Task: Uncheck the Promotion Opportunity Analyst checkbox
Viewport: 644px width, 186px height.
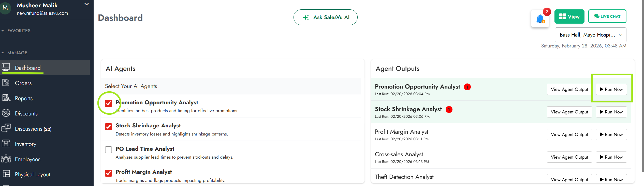Action: (x=109, y=103)
